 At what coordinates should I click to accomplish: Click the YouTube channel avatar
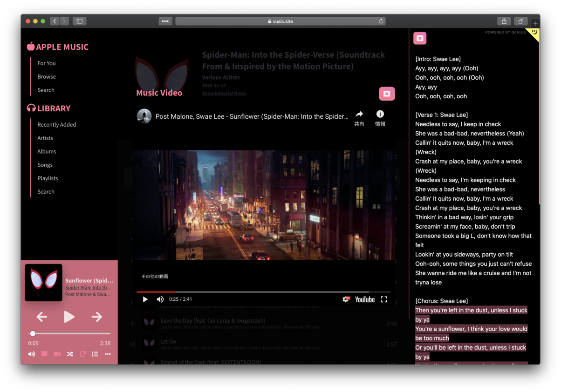(x=144, y=116)
